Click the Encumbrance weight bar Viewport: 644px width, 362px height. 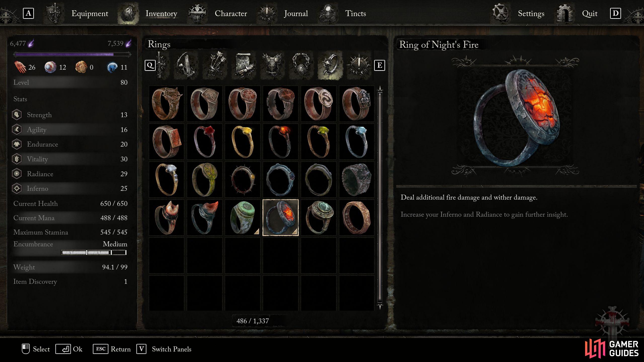(x=94, y=252)
